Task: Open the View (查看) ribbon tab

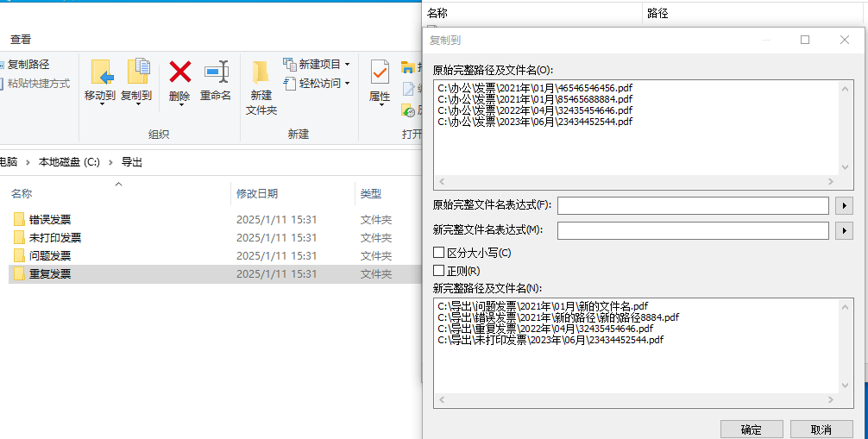Action: [21, 40]
